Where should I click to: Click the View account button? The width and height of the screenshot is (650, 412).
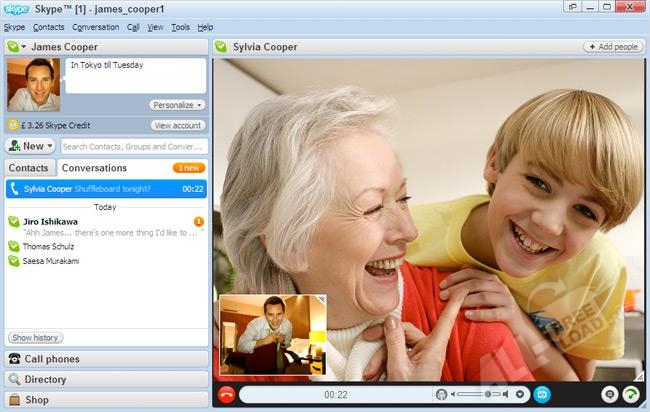(179, 126)
